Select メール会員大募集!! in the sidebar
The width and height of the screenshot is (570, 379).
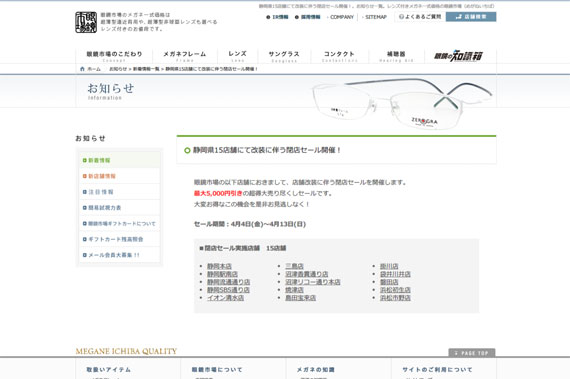pyautogui.click(x=120, y=255)
